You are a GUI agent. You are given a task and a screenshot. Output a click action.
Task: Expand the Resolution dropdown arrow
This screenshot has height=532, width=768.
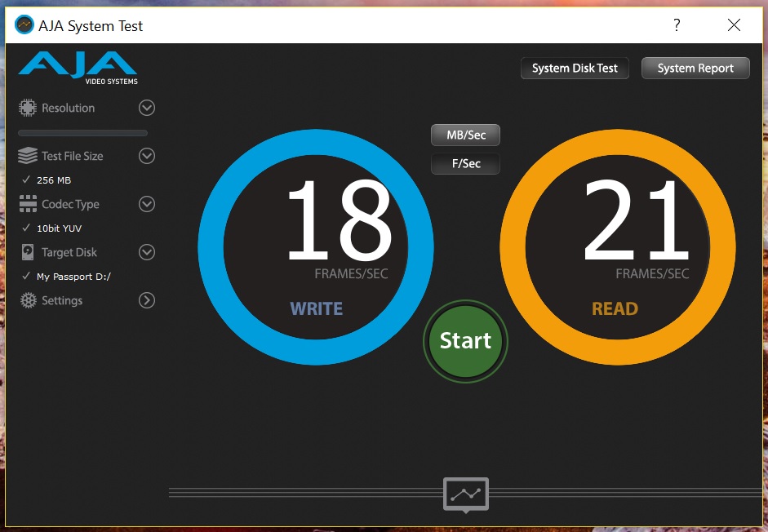tap(146, 108)
